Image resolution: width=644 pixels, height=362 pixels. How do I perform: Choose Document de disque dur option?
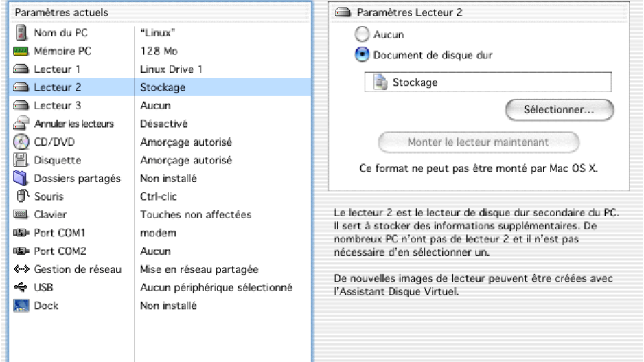click(x=363, y=55)
